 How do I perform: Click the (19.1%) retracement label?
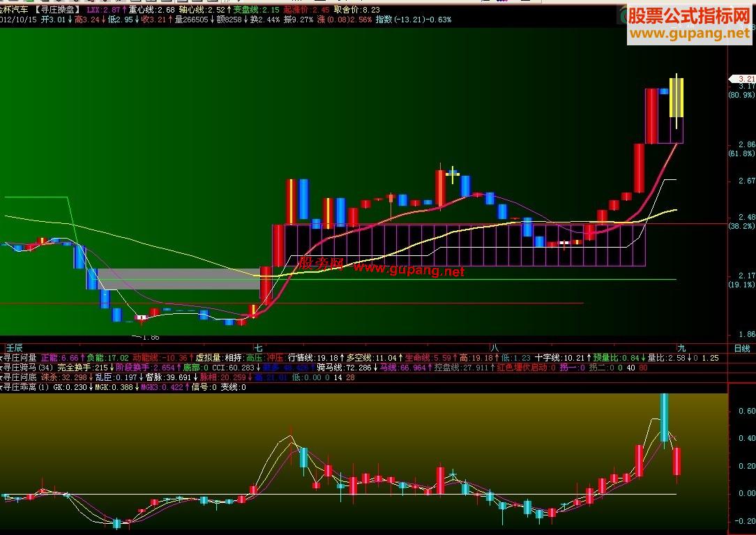pos(741,285)
